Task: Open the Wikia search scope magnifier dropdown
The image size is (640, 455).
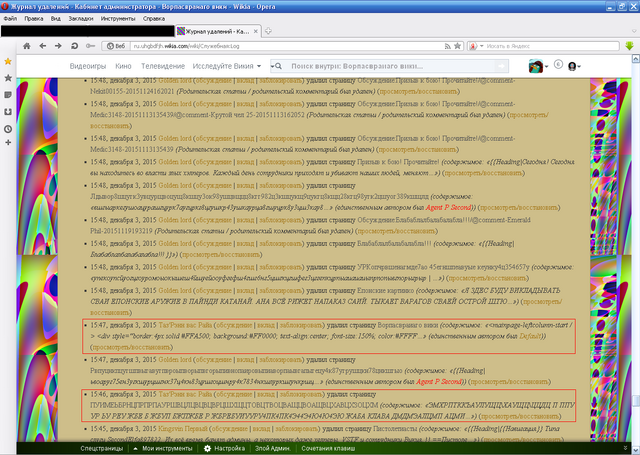Action: pyautogui.click(x=276, y=66)
